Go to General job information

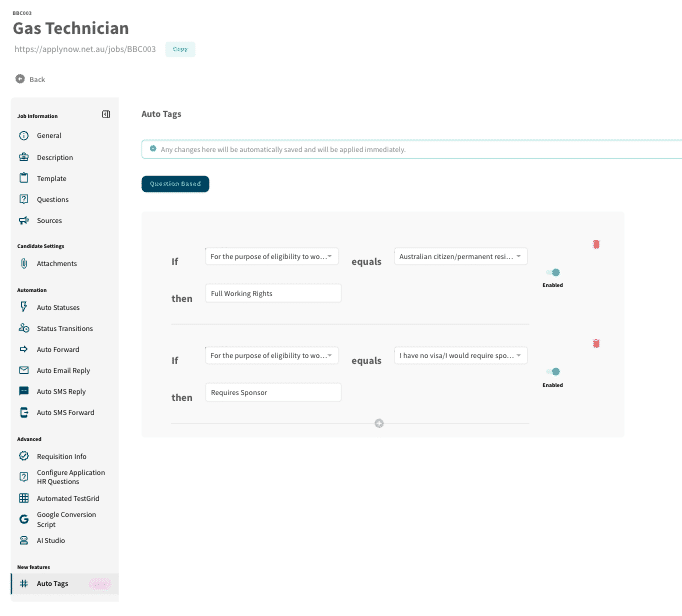coord(49,136)
